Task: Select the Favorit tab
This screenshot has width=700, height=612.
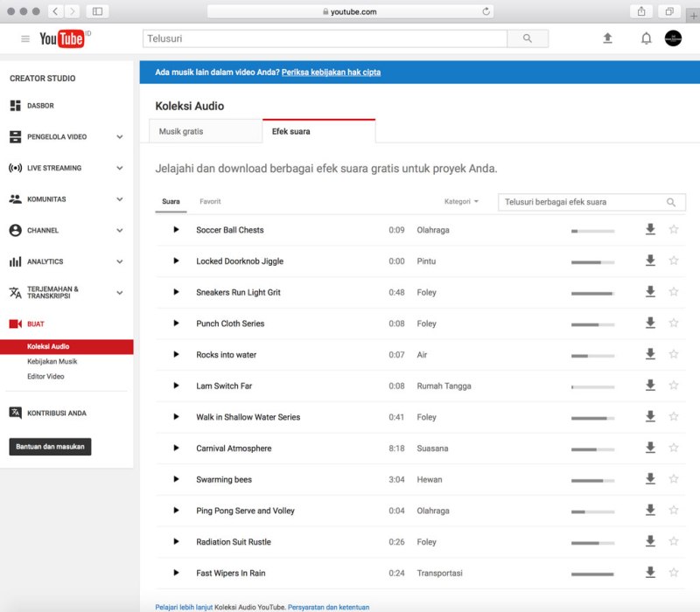Action: [210, 202]
